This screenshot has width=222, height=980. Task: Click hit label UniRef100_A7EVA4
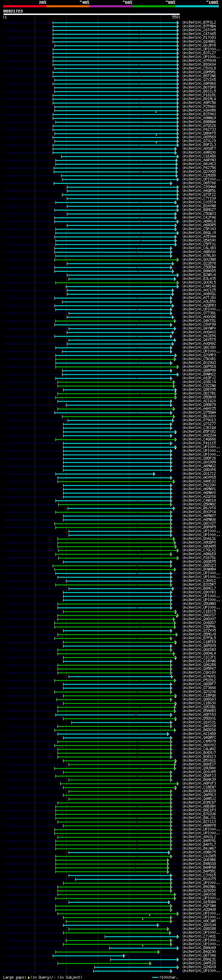(x=199, y=237)
